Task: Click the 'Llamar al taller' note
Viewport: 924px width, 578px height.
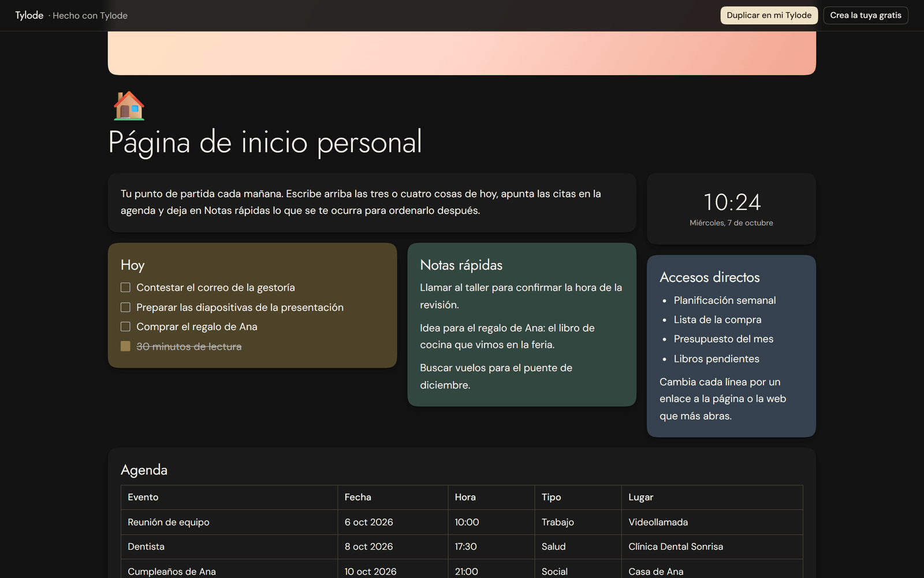Action: [x=521, y=296]
